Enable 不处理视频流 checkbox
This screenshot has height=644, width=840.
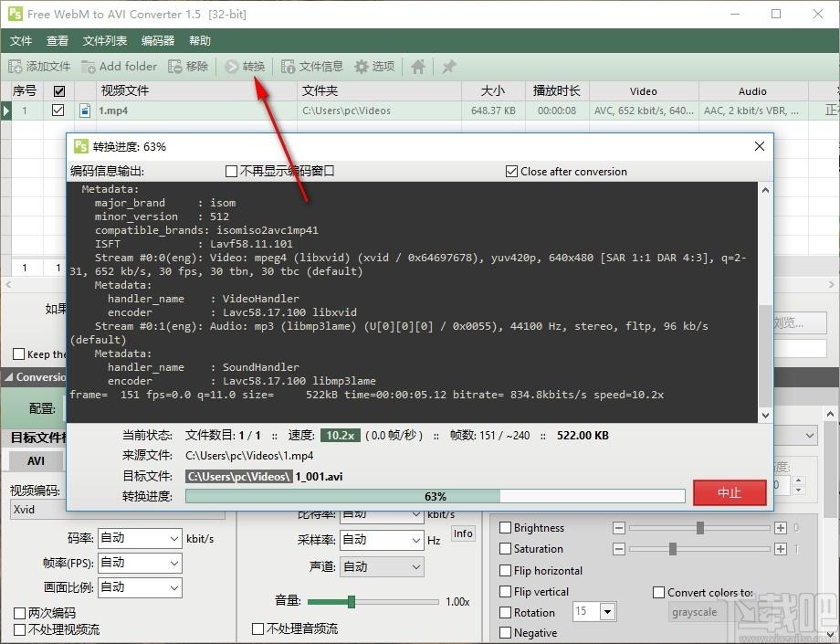tap(19, 629)
